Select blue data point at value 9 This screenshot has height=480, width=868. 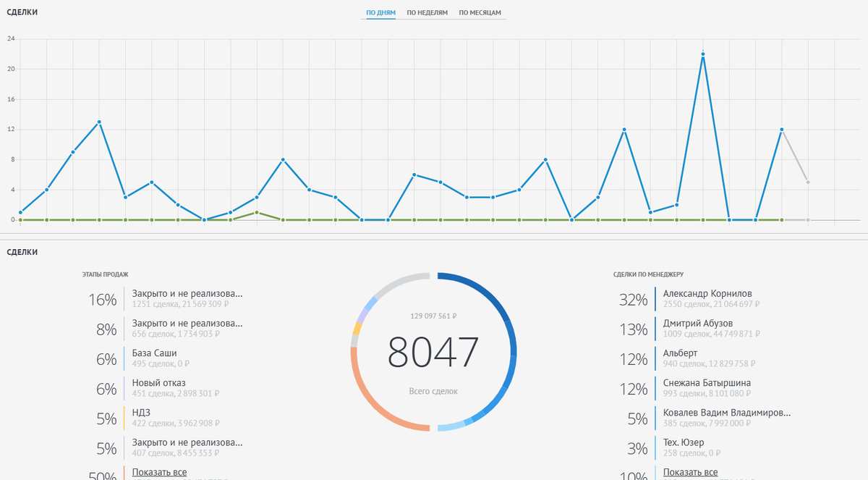[73, 152]
